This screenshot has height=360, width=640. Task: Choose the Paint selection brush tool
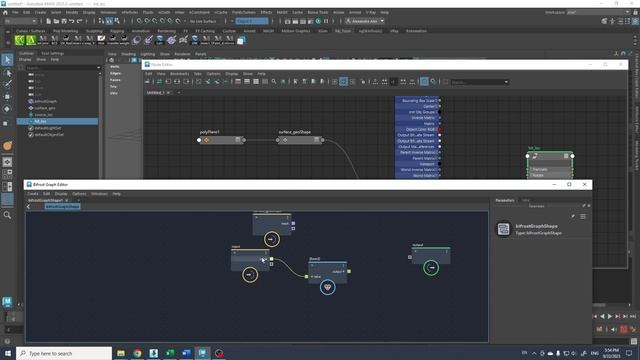[x=7, y=84]
